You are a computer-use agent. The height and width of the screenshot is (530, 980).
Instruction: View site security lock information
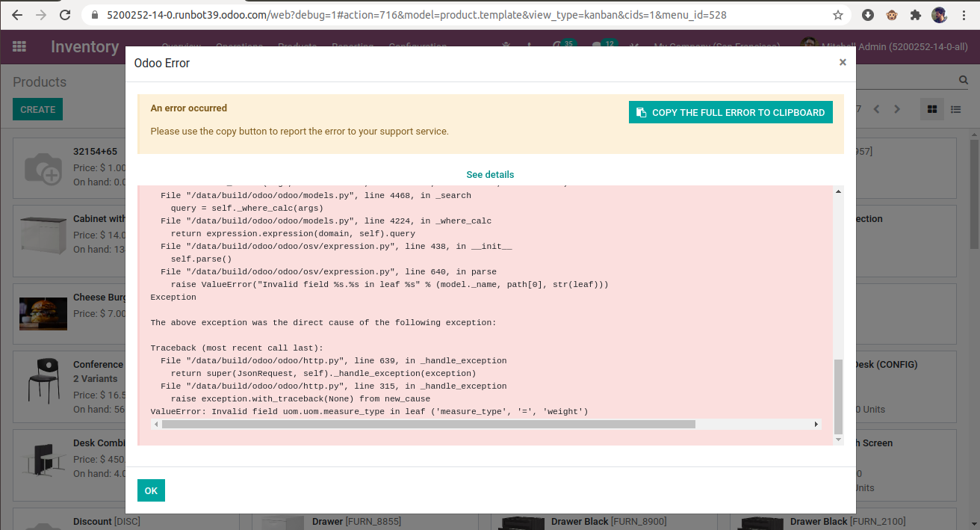(94, 15)
